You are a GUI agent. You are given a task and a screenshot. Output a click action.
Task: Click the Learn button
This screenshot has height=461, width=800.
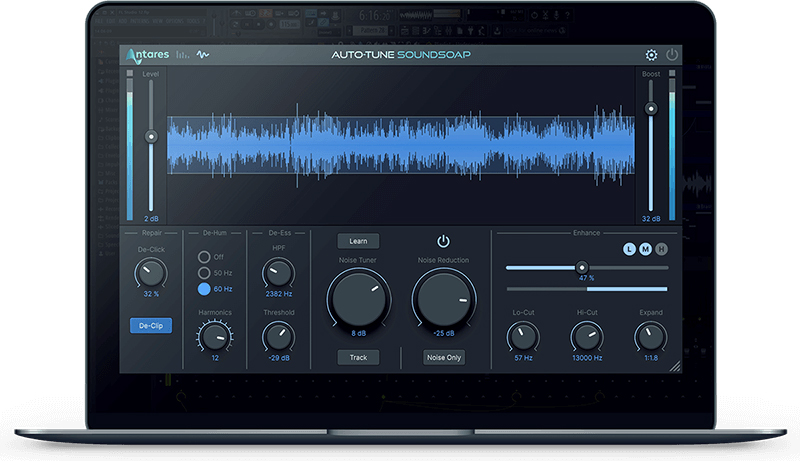point(358,241)
